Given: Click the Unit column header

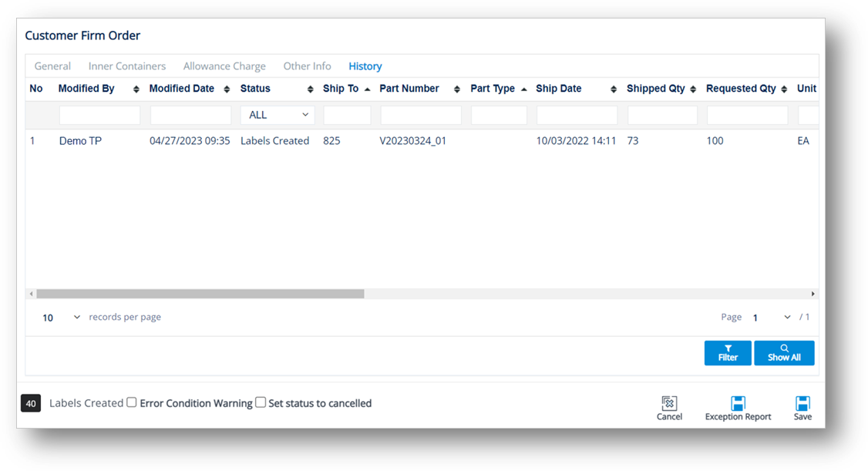Looking at the screenshot, I should click(806, 89).
